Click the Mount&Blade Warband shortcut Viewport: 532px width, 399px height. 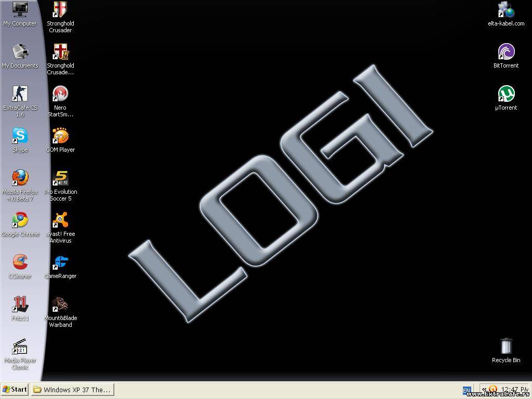60,304
